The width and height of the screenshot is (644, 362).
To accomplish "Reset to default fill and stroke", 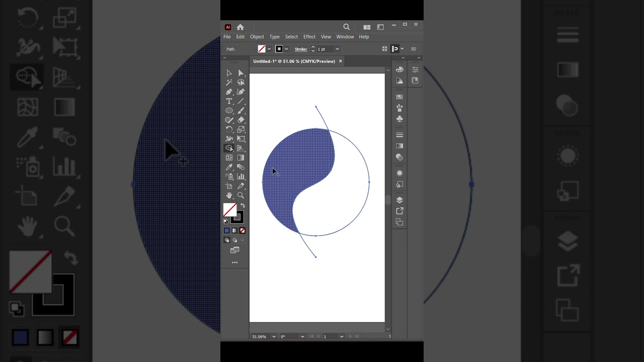I will pos(226,221).
